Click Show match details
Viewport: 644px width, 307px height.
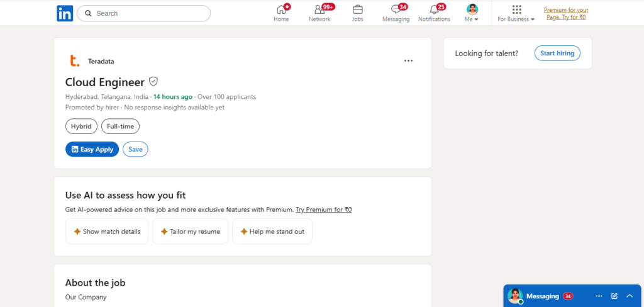(x=107, y=232)
